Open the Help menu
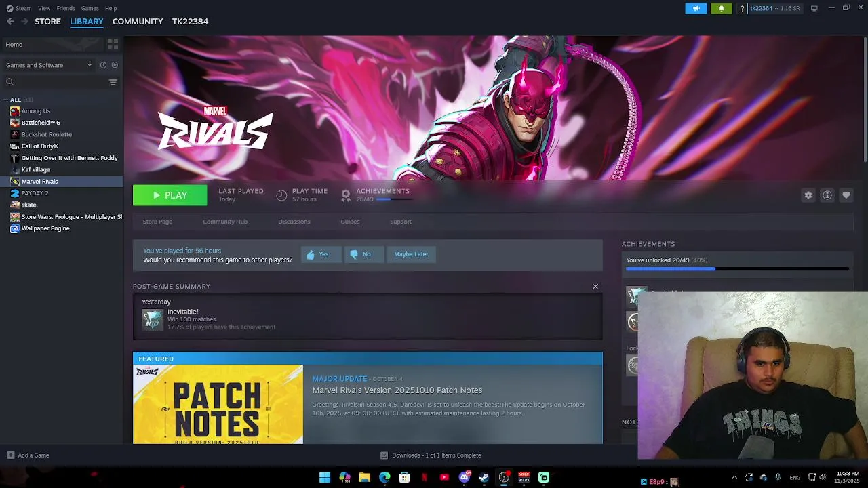This screenshot has width=868, height=488. point(111,8)
